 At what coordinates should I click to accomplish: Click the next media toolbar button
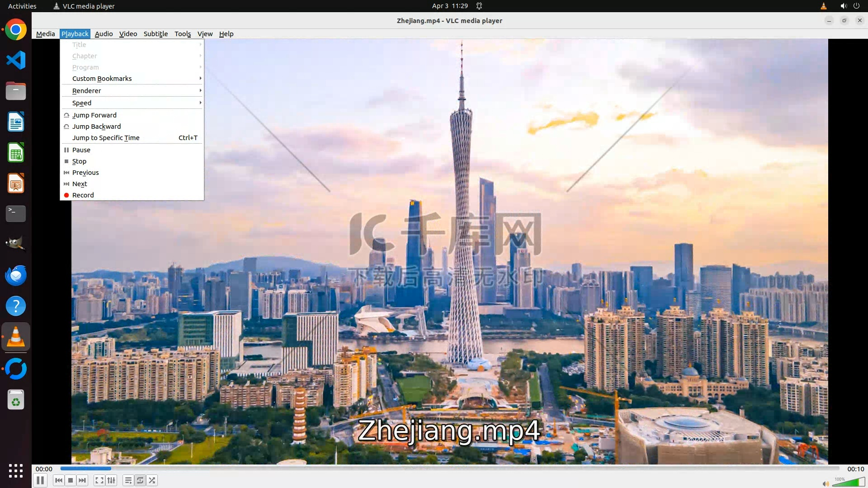82,480
